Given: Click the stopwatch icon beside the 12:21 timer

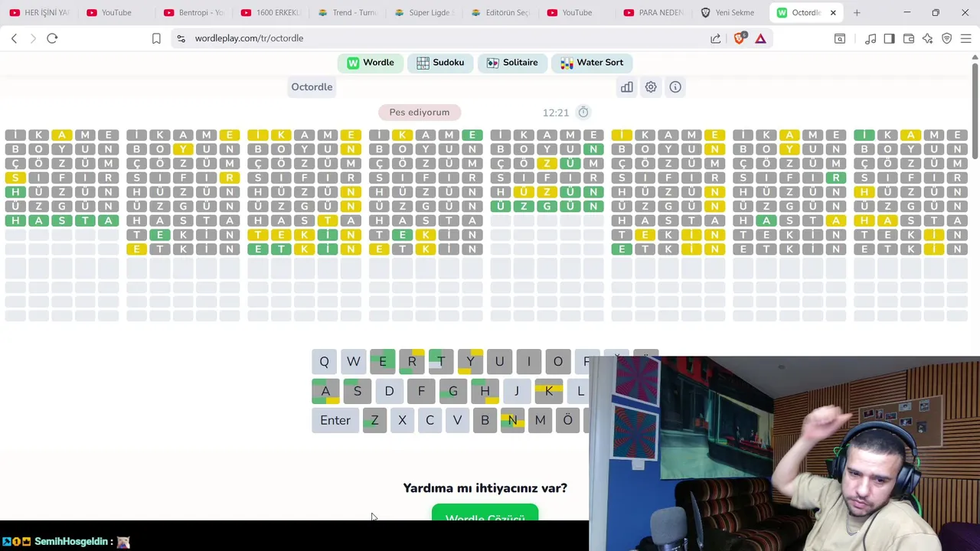Looking at the screenshot, I should 583,112.
